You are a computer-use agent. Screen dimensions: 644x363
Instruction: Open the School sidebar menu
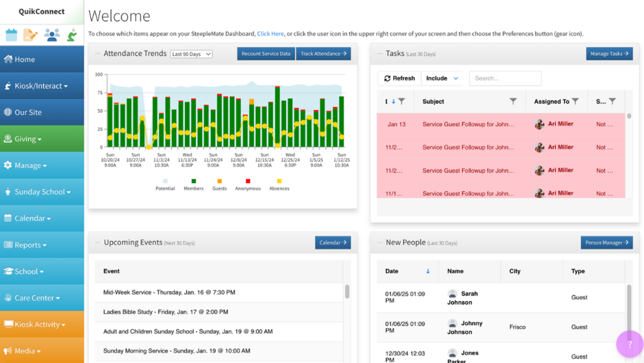pos(42,271)
